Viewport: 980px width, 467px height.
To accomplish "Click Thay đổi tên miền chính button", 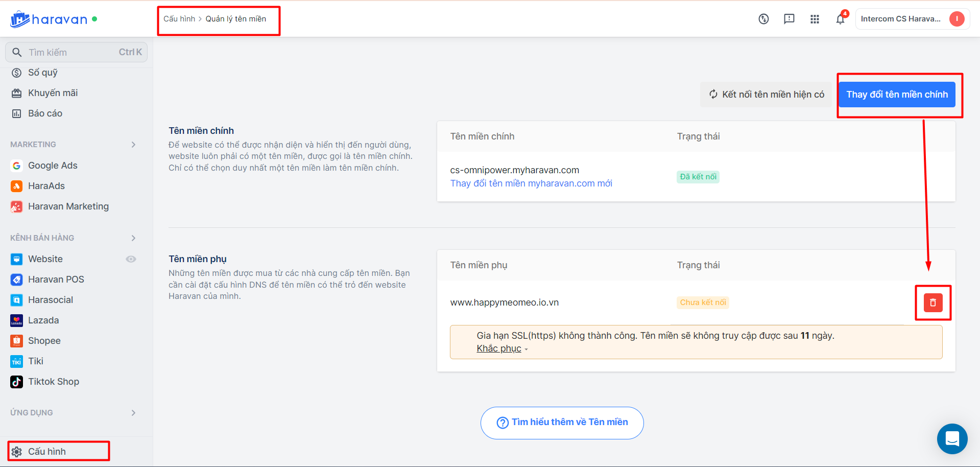I will (x=897, y=95).
